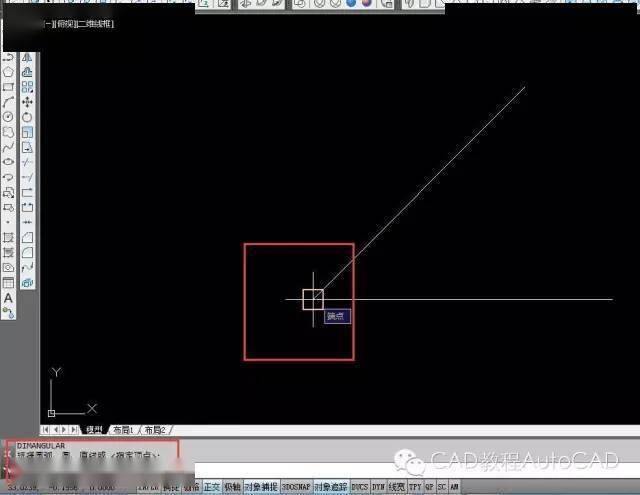Toggle 对象捕捉 object snap
This screenshot has height=495, width=640.
click(x=261, y=487)
